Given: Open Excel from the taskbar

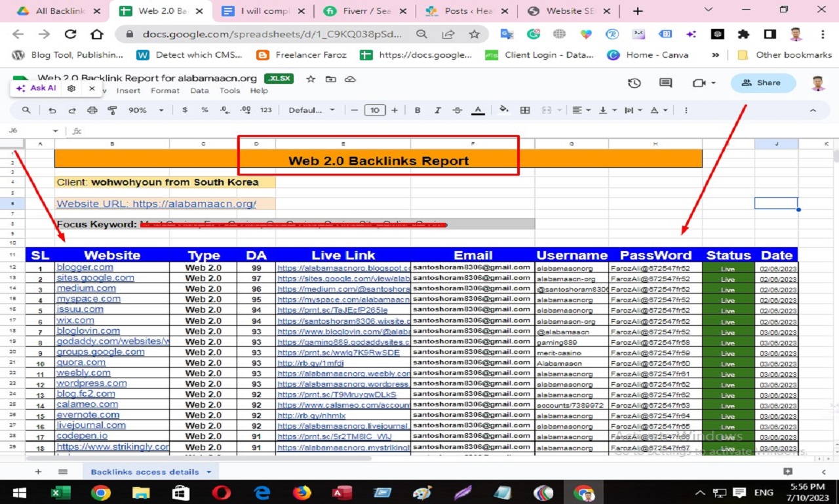Looking at the screenshot, I should pos(60,492).
